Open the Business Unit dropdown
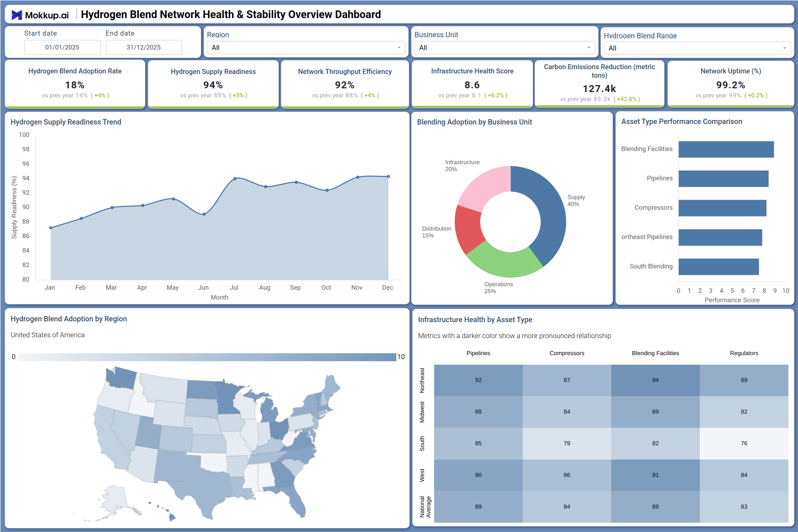798x532 pixels. 505,48
